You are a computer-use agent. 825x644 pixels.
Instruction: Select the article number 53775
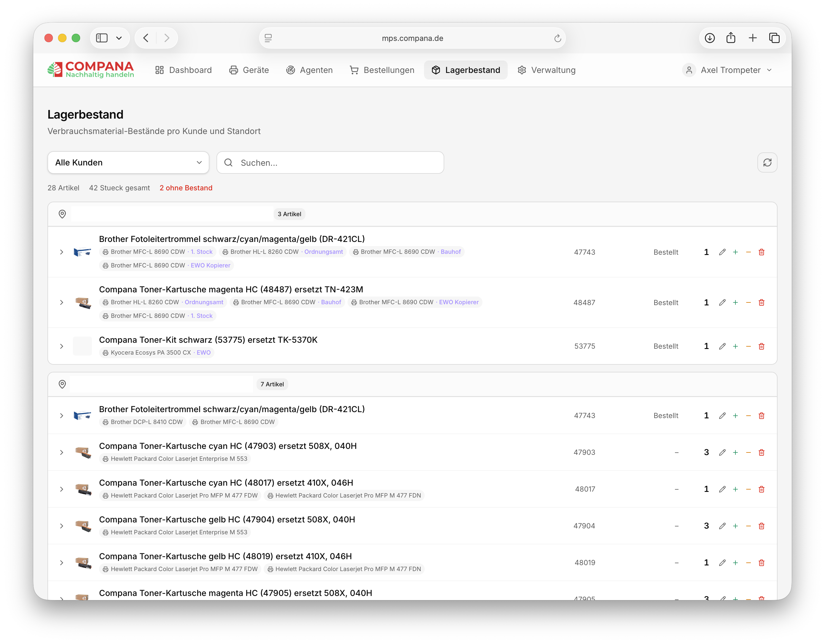pos(584,346)
